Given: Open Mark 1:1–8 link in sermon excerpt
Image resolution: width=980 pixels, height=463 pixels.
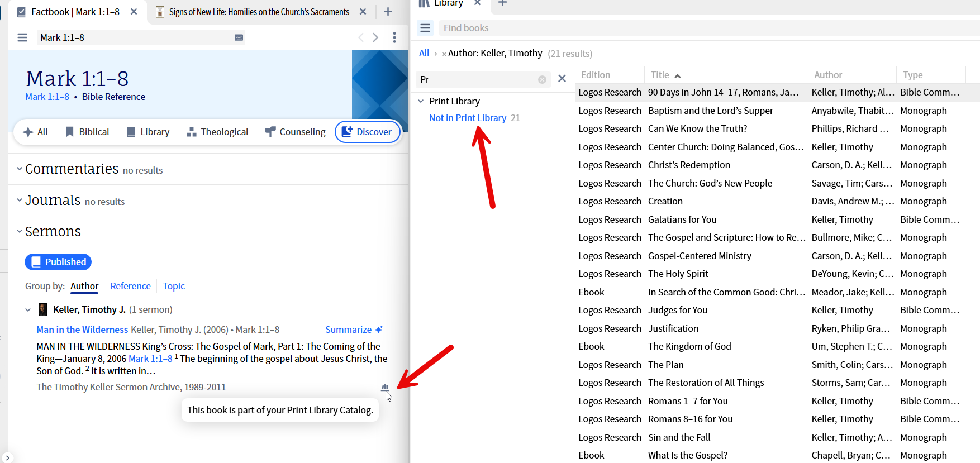Looking at the screenshot, I should tap(150, 359).
